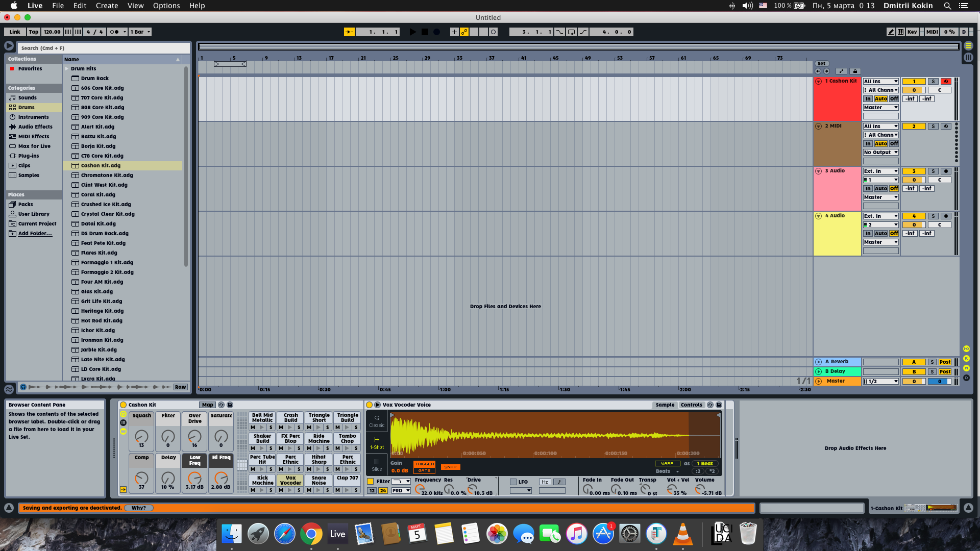The height and width of the screenshot is (551, 980).
Task: Adjust the Squash macro knob
Action: [141, 437]
